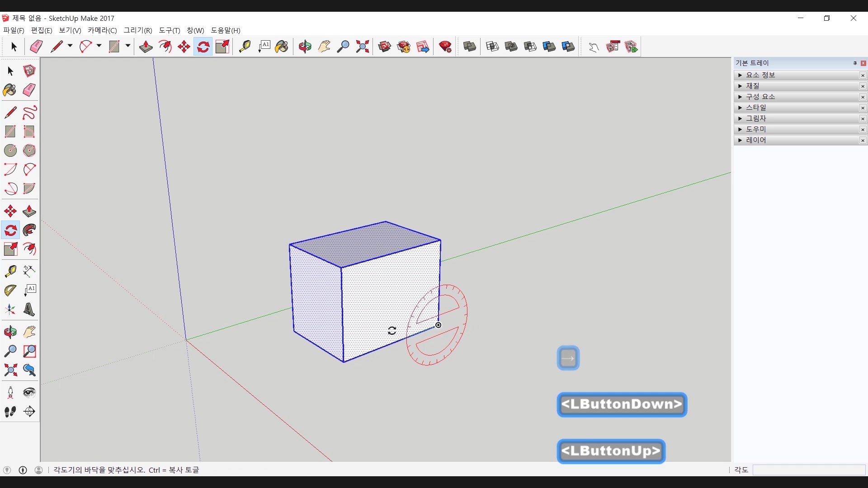
Task: Select the Eraser tool in top toolbar
Action: [36, 47]
